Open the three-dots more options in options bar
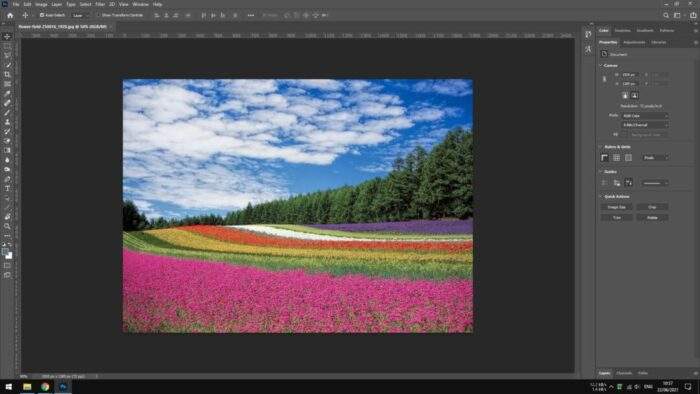Viewport: 700px width, 394px height. tap(250, 15)
